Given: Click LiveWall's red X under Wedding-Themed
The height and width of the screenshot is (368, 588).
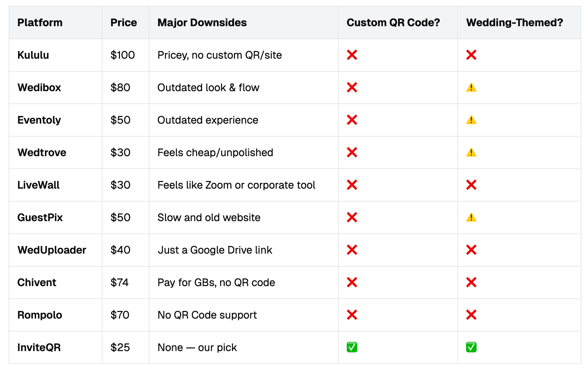Looking at the screenshot, I should (471, 185).
